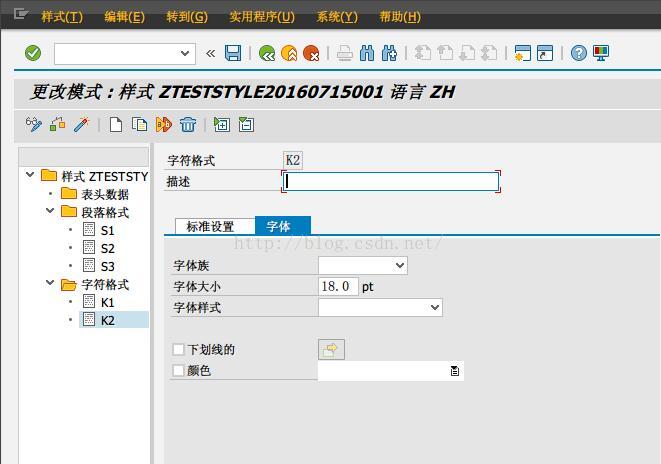Open the color value list icon
The width and height of the screenshot is (661, 464).
455,371
